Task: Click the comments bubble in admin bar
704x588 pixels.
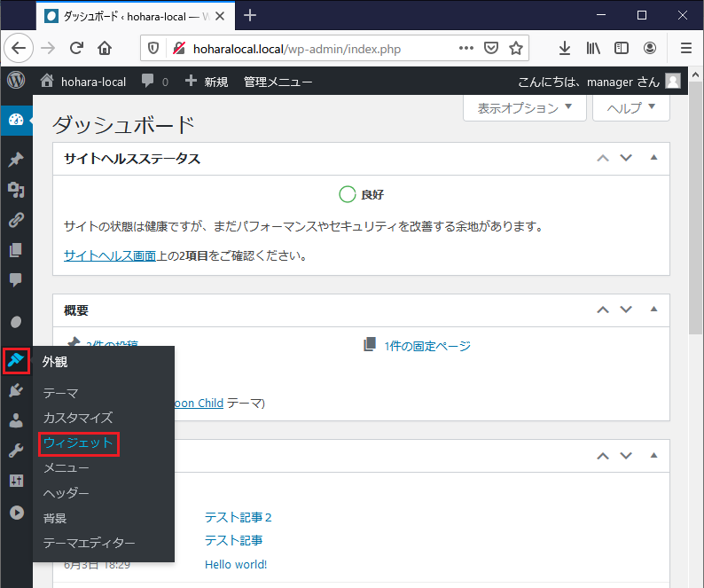Action: (149, 82)
